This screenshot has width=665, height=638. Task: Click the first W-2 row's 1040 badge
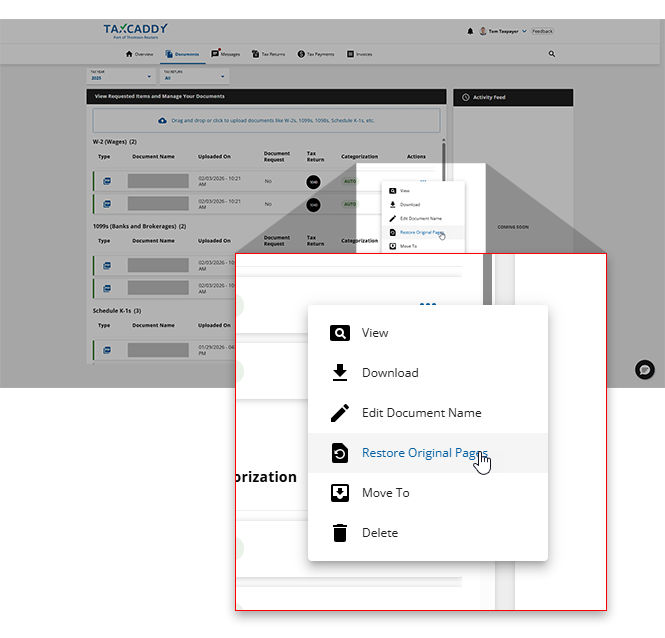pos(313,182)
